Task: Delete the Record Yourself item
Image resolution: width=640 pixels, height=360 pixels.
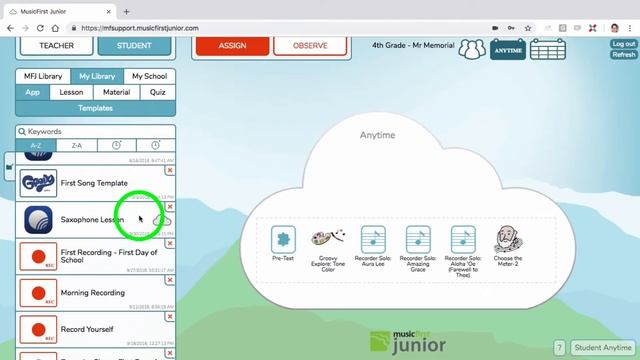Action: coord(170,316)
